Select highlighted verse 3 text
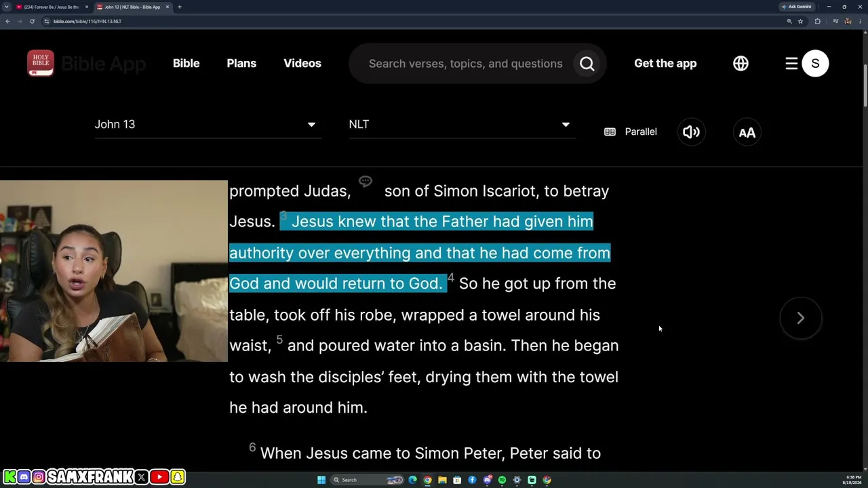Image resolution: width=868 pixels, height=488 pixels. pyautogui.click(x=420, y=252)
